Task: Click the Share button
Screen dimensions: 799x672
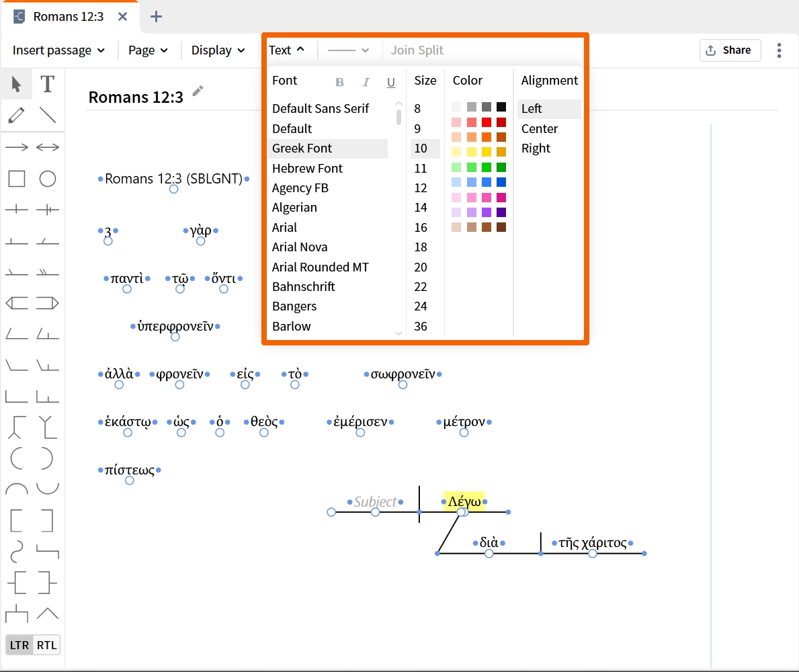Action: 730,50
